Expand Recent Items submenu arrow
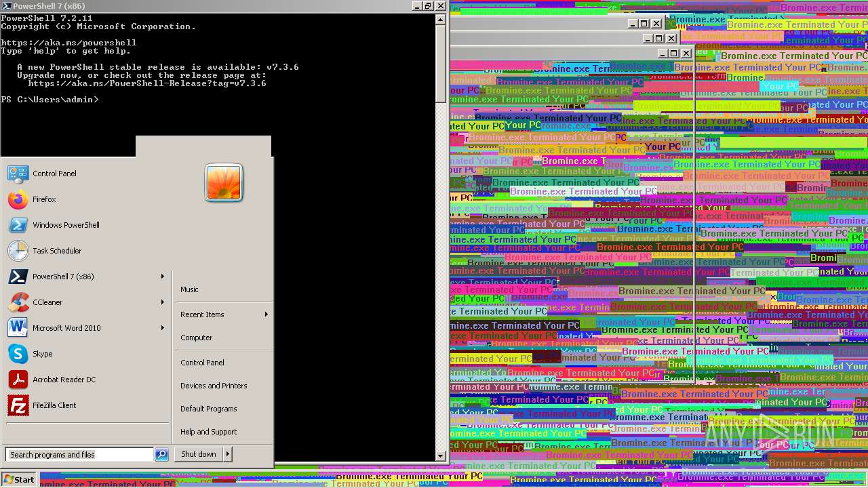The image size is (868, 488). [x=267, y=314]
